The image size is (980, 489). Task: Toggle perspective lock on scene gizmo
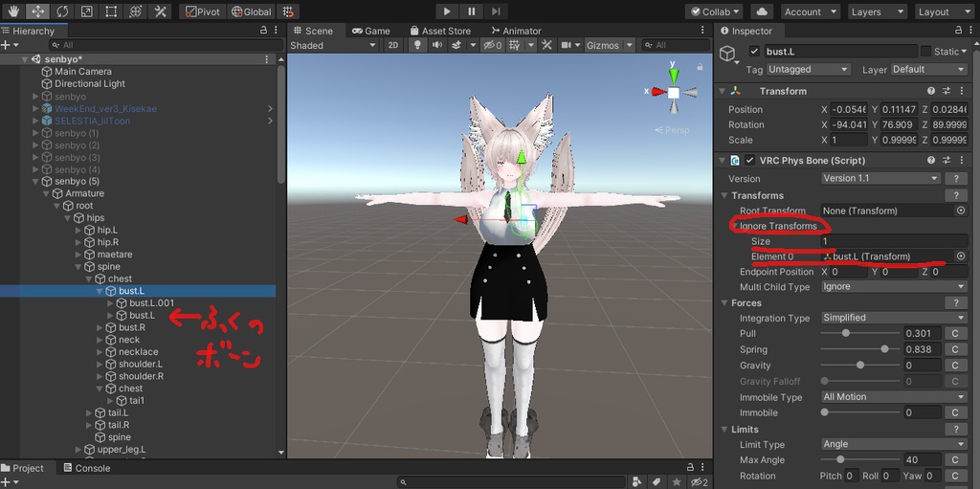coord(700,66)
